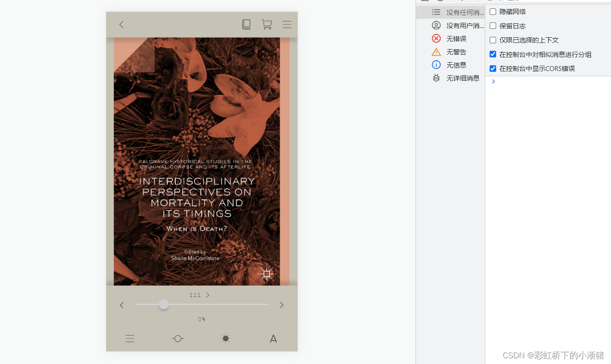611x364 pixels.
Task: Click the blue info icon
Action: 436,65
